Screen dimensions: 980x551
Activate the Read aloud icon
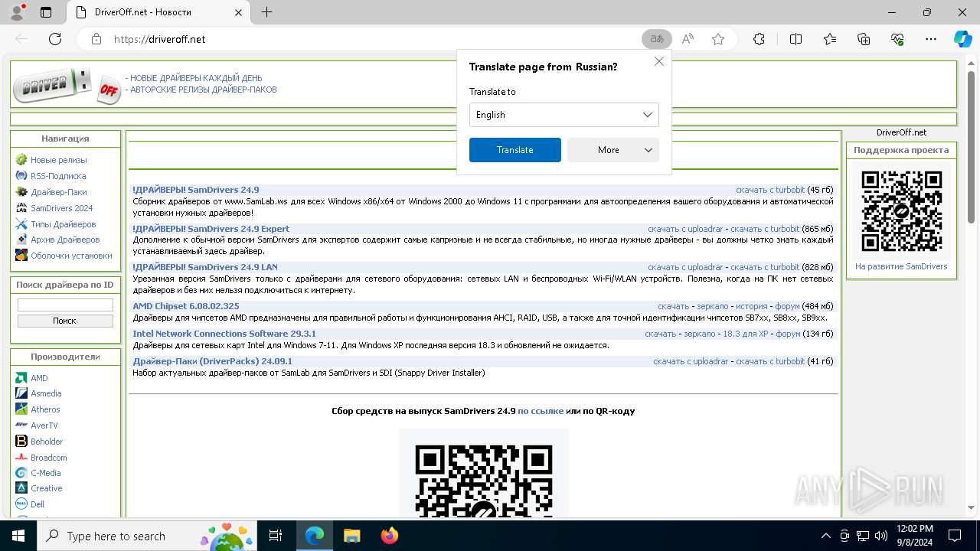[x=688, y=39]
